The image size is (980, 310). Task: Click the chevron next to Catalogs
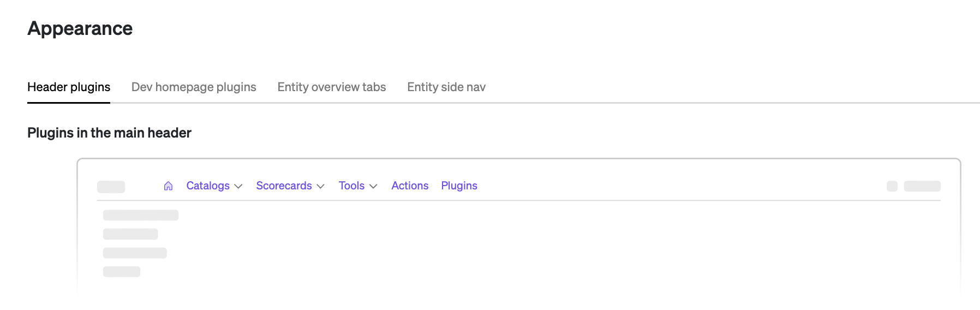pos(238,187)
